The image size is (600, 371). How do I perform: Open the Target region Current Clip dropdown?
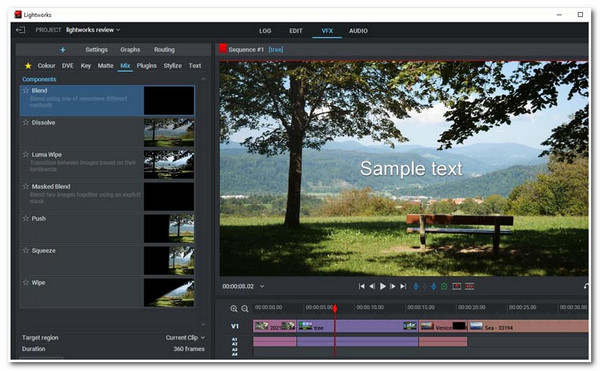coord(185,338)
